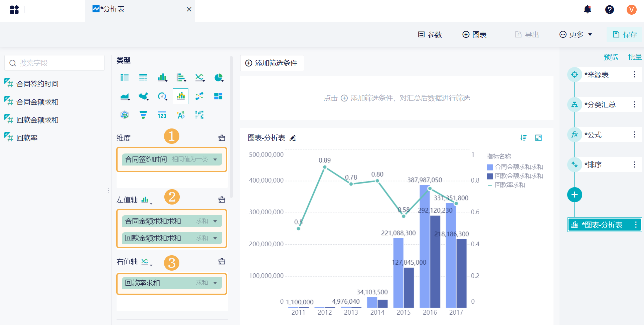Add a step with the plus button

pos(575,195)
